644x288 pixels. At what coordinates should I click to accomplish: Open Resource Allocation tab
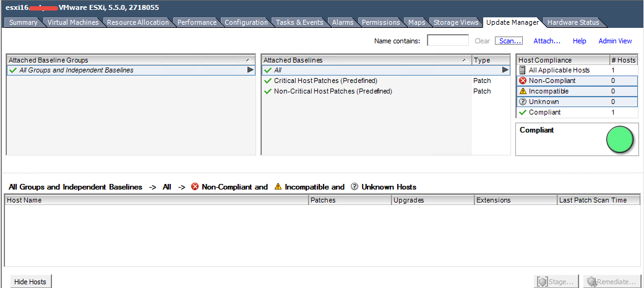click(138, 22)
